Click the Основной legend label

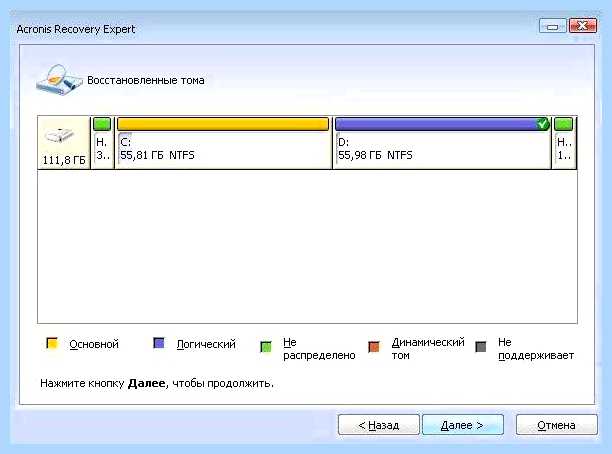(94, 344)
